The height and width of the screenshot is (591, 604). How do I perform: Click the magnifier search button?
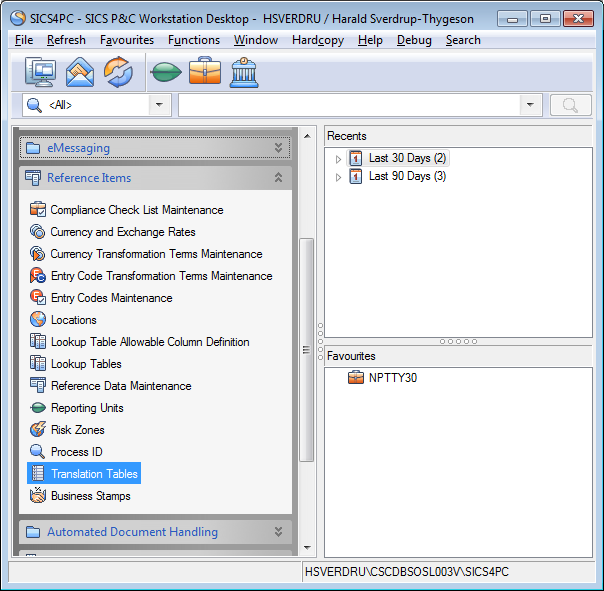click(x=571, y=105)
